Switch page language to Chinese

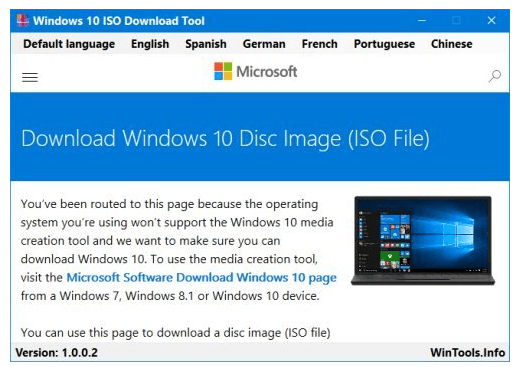[x=452, y=44]
